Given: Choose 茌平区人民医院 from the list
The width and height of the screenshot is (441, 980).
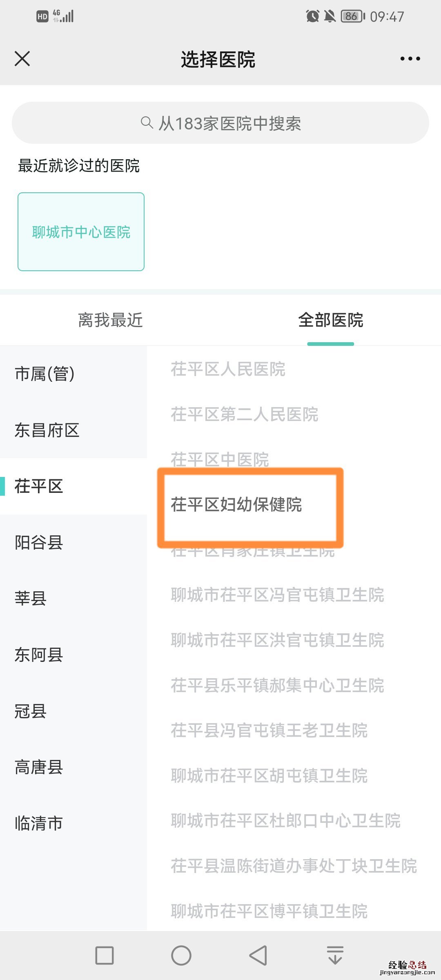Looking at the screenshot, I should 228,369.
